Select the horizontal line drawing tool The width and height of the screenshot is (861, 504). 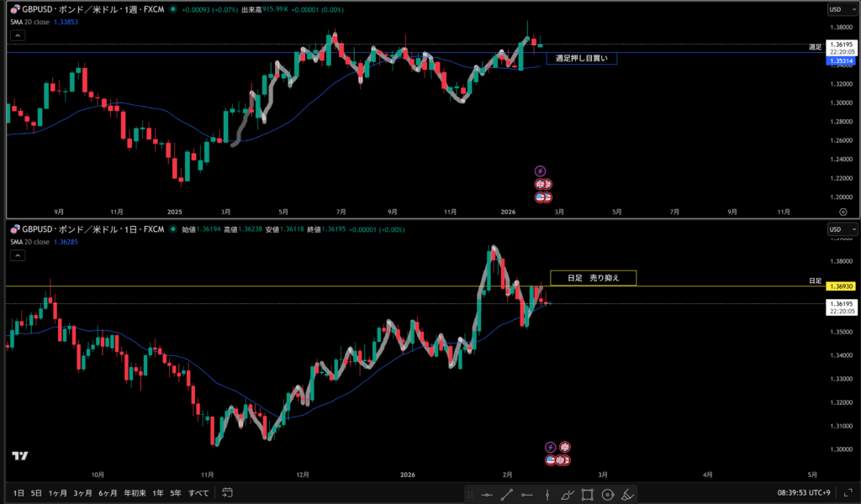pyautogui.click(x=486, y=493)
